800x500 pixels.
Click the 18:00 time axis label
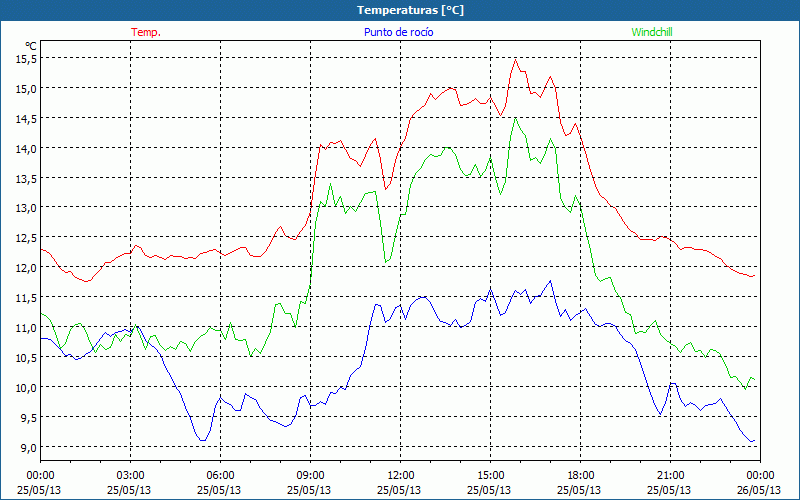click(x=580, y=476)
